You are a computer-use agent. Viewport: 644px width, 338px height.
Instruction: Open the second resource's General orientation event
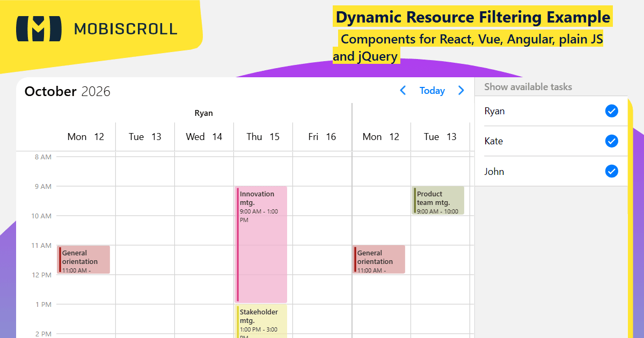(379, 260)
